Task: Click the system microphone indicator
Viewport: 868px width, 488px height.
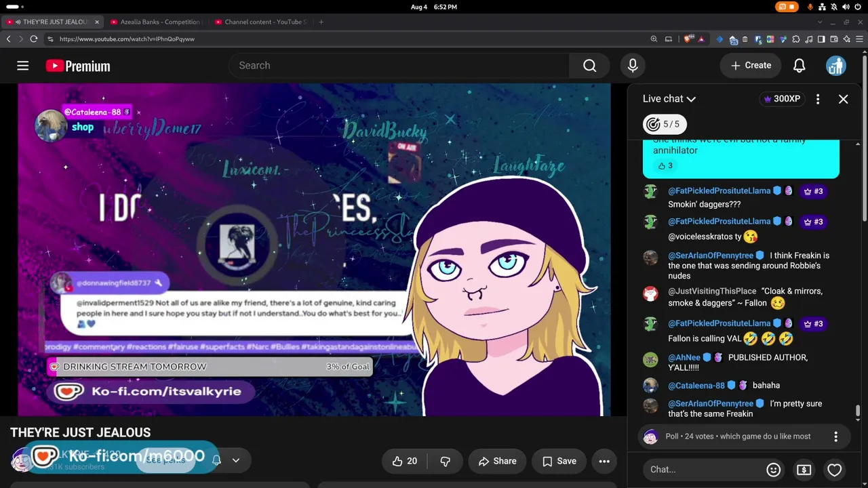Action: [x=810, y=7]
